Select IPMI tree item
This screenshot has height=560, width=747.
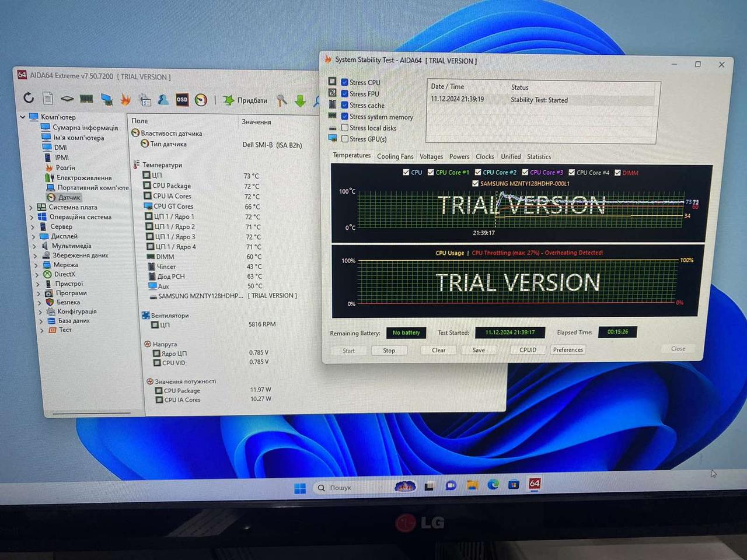pyautogui.click(x=62, y=157)
